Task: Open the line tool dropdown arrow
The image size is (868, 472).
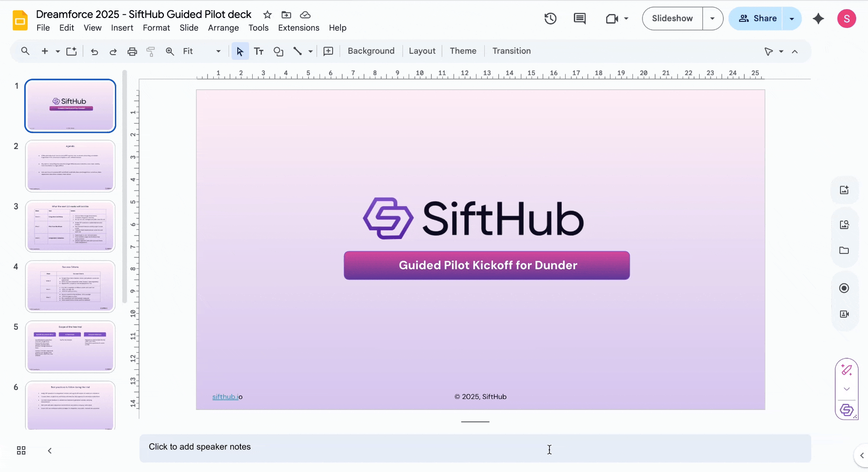Action: coord(310,51)
